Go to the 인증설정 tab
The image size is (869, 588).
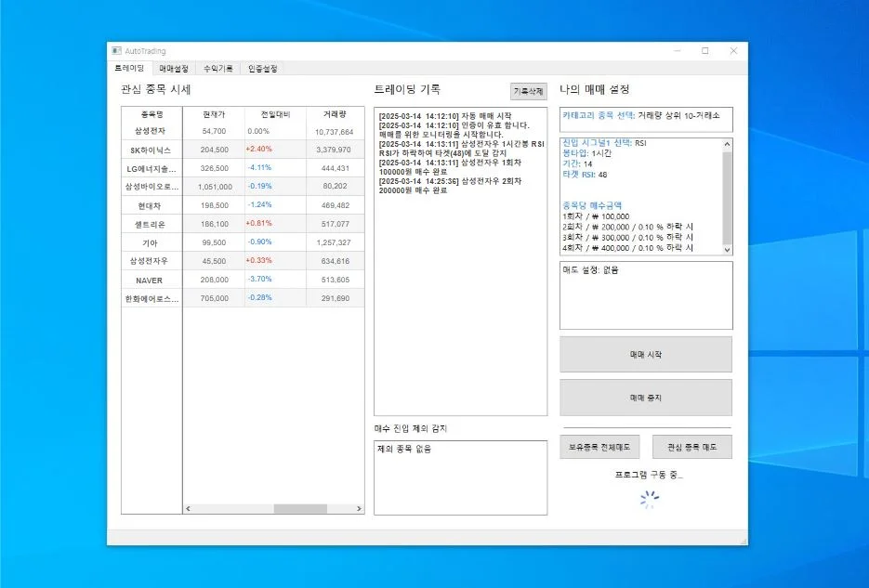[x=262, y=69]
